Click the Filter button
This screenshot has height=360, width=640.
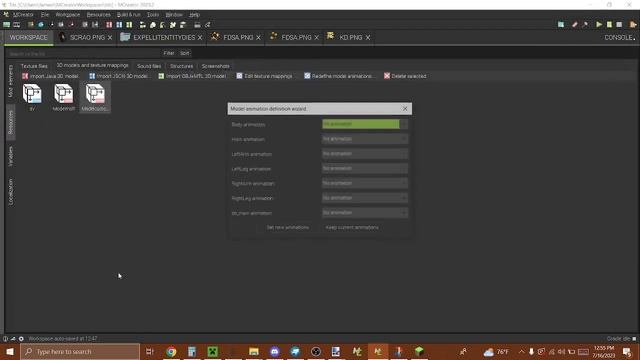pyautogui.click(x=169, y=53)
